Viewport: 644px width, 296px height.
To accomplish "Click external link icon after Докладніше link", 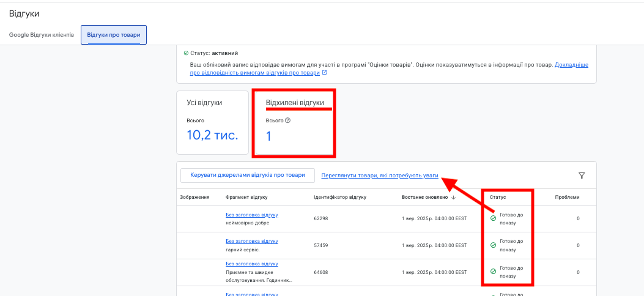I will [x=325, y=73].
